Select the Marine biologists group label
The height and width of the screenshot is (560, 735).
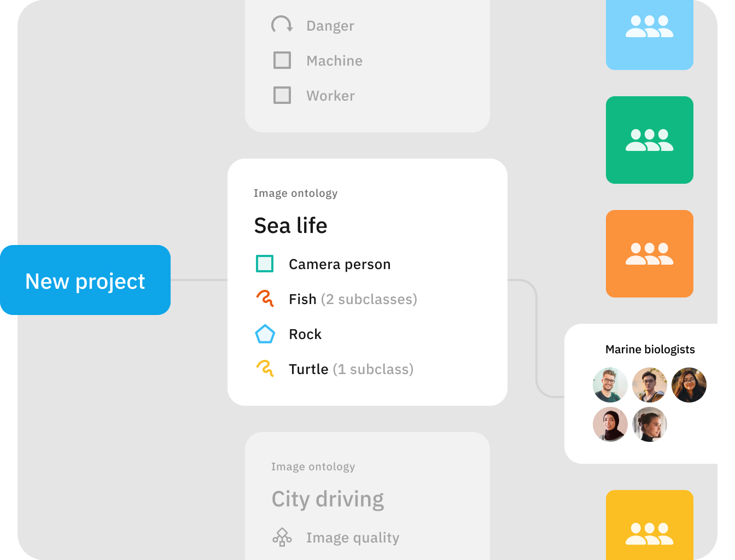(x=650, y=349)
